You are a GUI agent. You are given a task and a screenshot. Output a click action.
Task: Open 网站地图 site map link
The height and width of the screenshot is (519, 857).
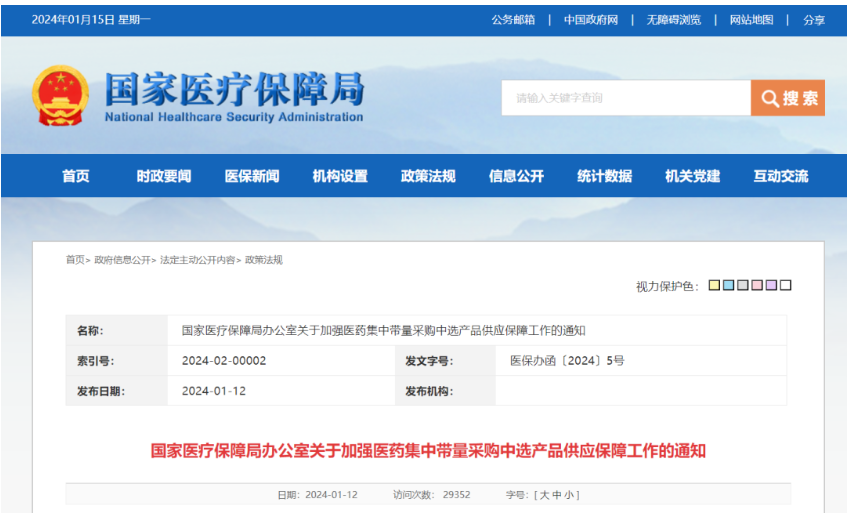752,20
